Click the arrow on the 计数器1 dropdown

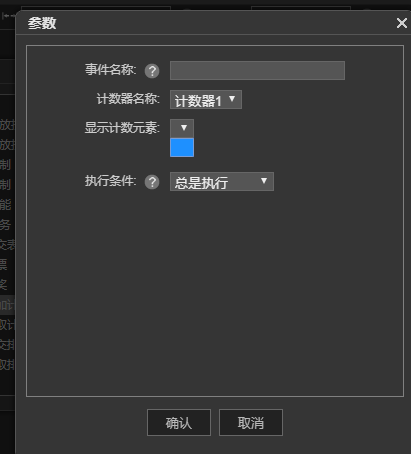coord(232,99)
